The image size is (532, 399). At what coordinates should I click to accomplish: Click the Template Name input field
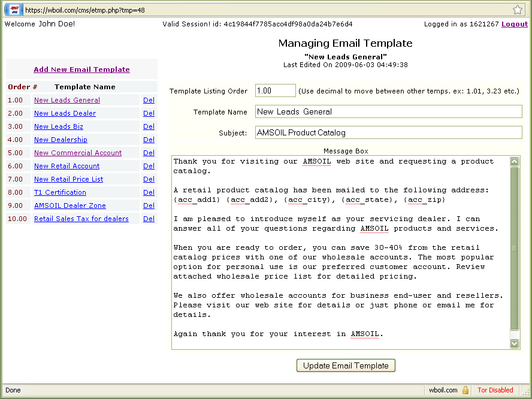[388, 111]
